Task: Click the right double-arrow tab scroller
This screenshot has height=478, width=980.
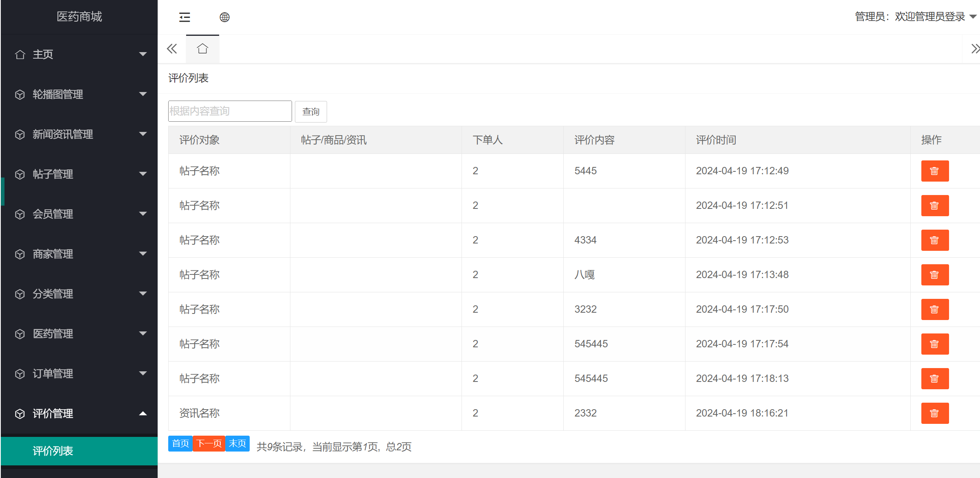Action: [x=976, y=48]
